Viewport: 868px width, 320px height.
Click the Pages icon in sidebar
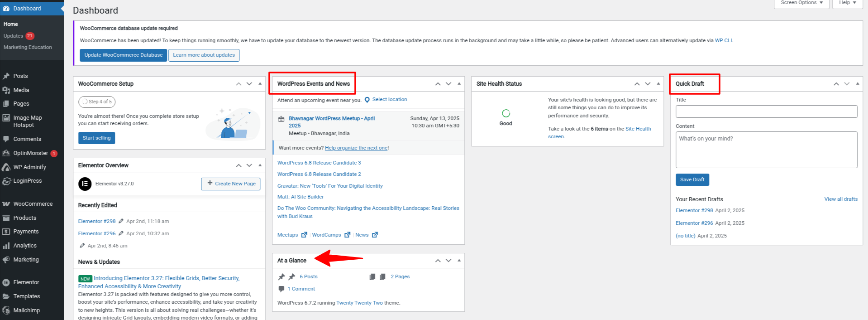tap(6, 104)
